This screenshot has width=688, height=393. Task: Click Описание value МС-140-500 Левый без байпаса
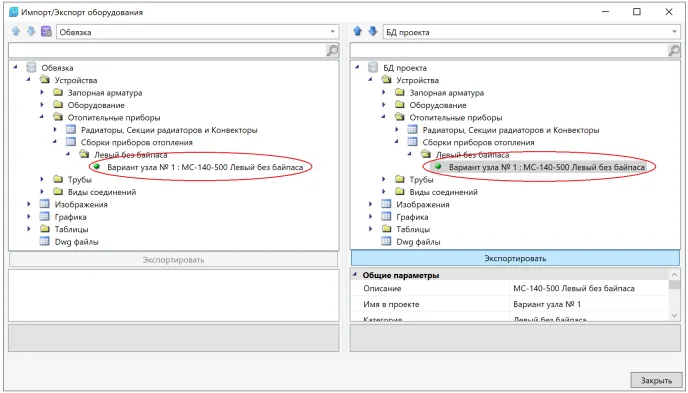574,288
